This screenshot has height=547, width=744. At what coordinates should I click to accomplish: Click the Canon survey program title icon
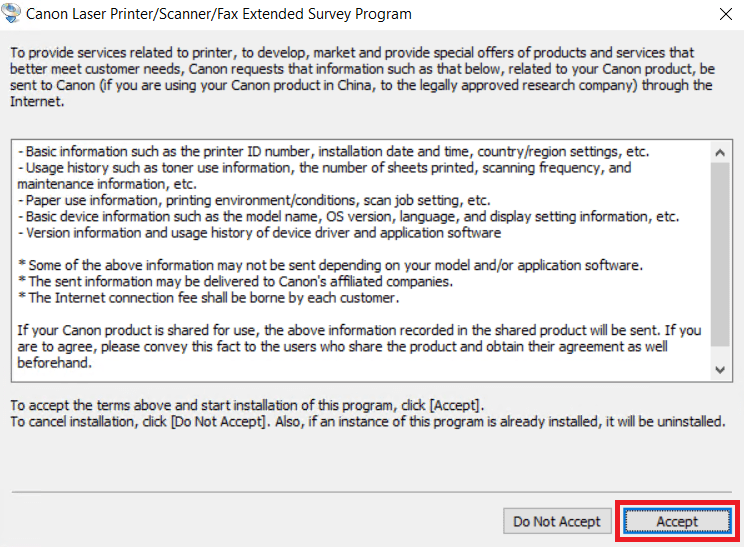point(11,13)
